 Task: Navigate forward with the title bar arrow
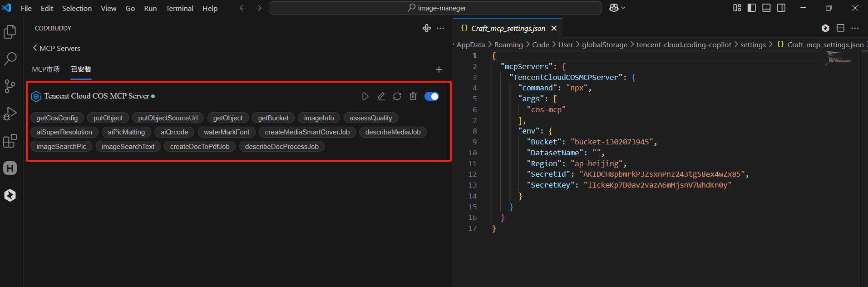[x=258, y=8]
